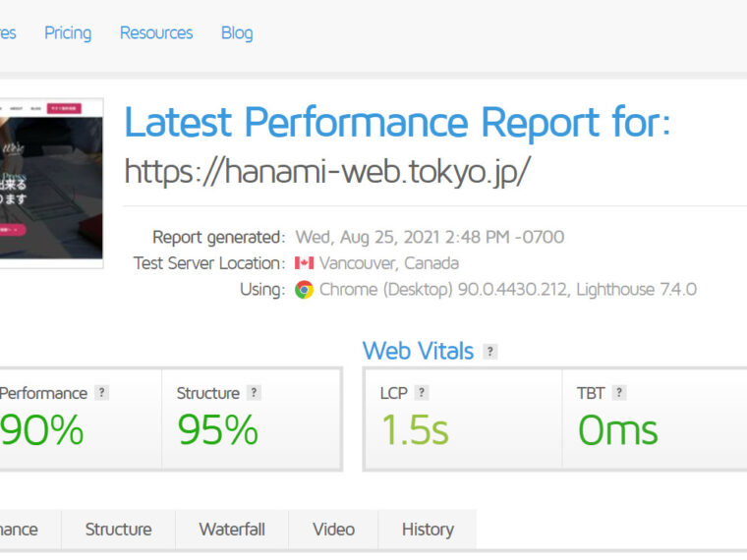Click the hanami-web.tokyo.jp site screenshot thumbnail

(x=51, y=184)
